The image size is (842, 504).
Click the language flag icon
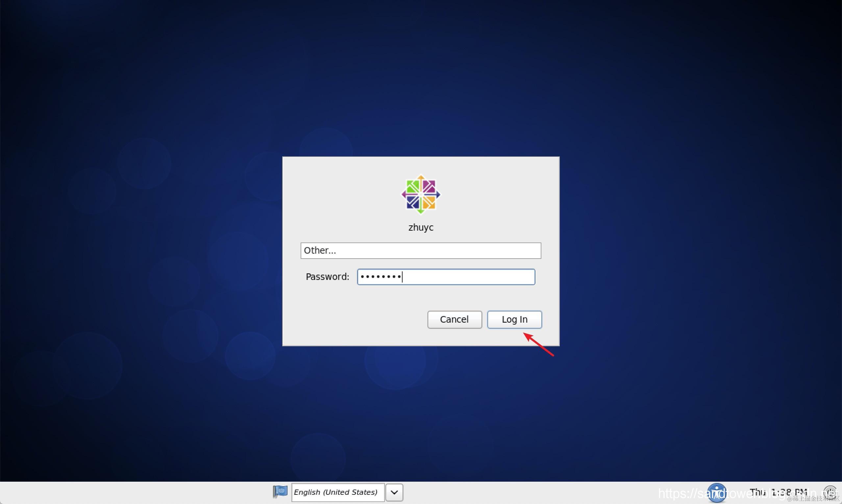coord(280,492)
